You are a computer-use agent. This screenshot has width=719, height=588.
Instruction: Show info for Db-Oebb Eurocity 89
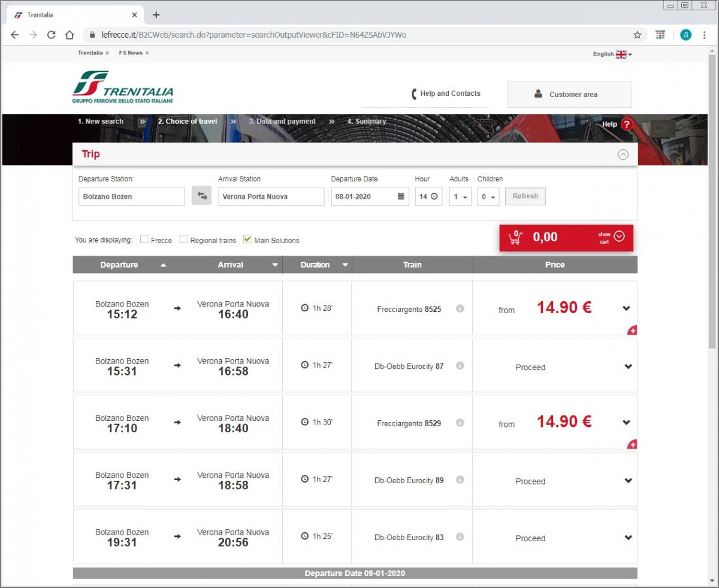point(460,480)
